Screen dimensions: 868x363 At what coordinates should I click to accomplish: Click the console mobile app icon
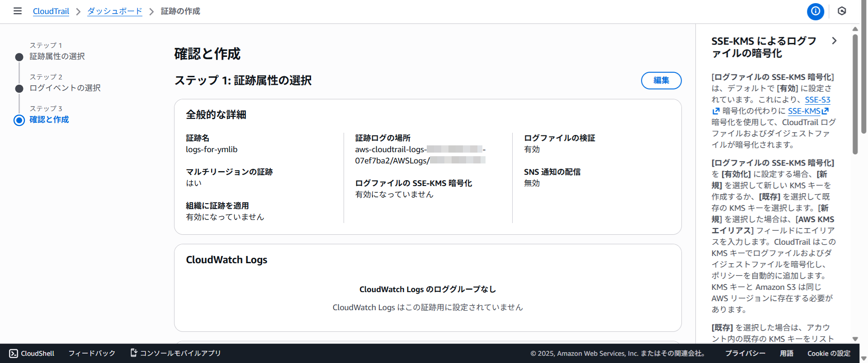[x=134, y=353]
